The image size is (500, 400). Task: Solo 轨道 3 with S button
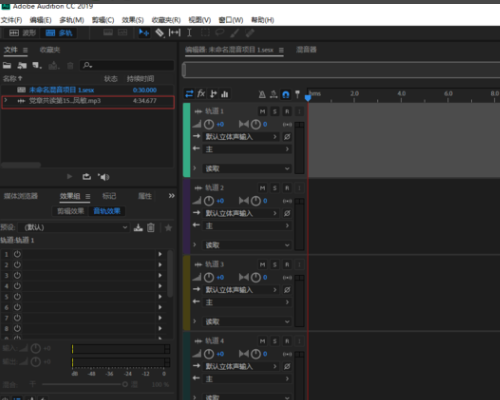point(275,265)
